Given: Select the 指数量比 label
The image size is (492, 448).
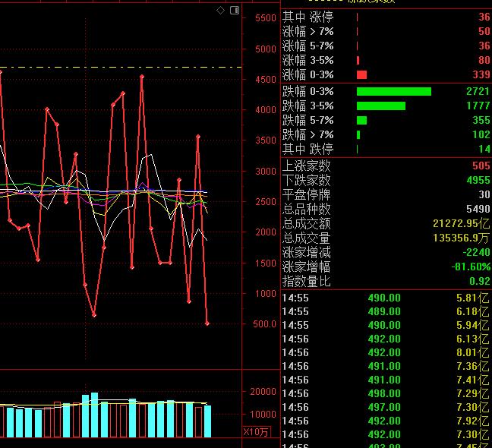Looking at the screenshot, I should point(307,281).
